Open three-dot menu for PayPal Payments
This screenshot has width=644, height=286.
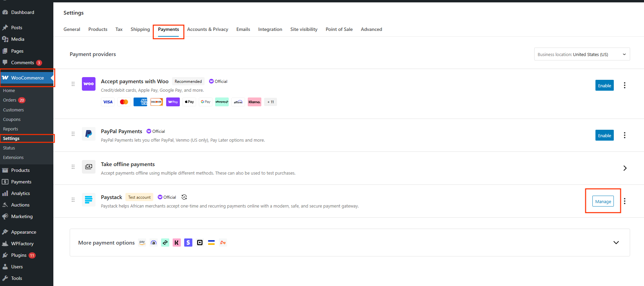(625, 135)
